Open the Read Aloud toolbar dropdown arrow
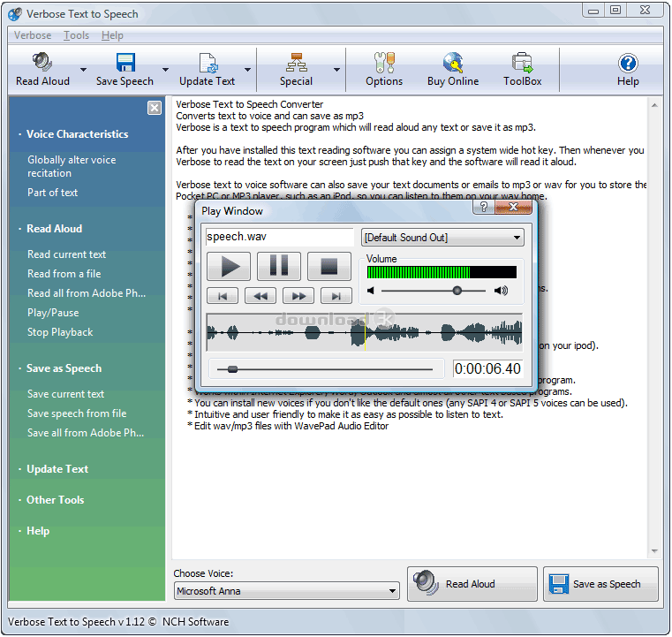672x637 pixels. [84, 70]
